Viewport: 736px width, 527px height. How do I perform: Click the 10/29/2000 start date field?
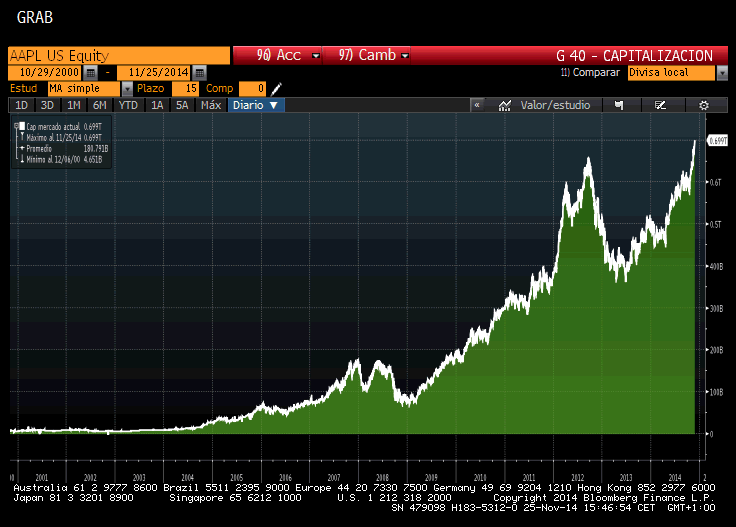pyautogui.click(x=46, y=73)
